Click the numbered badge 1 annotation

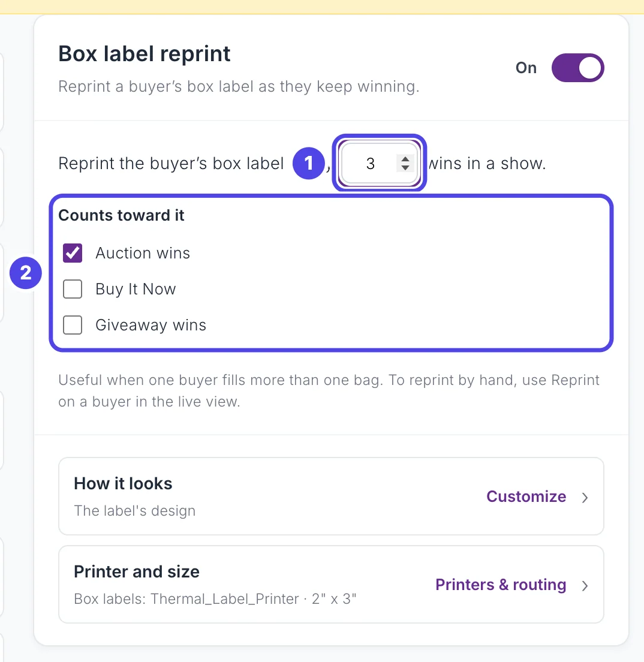pyautogui.click(x=309, y=163)
